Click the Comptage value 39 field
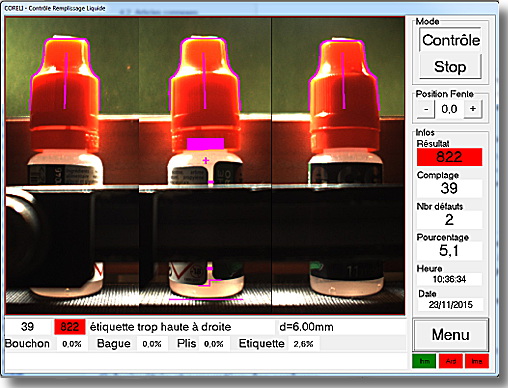The width and height of the screenshot is (508, 388). pos(449,188)
